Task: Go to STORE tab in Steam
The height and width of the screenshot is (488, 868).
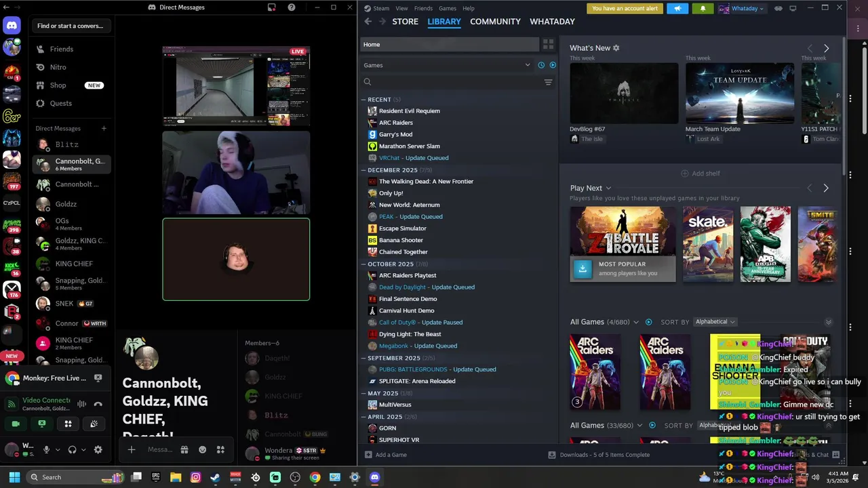Action: 405,22
